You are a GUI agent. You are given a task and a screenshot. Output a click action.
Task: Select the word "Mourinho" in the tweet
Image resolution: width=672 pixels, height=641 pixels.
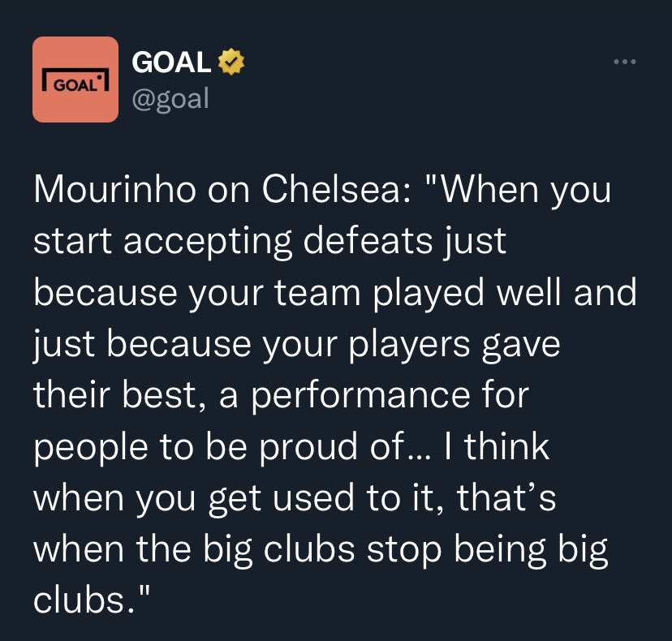click(x=115, y=189)
